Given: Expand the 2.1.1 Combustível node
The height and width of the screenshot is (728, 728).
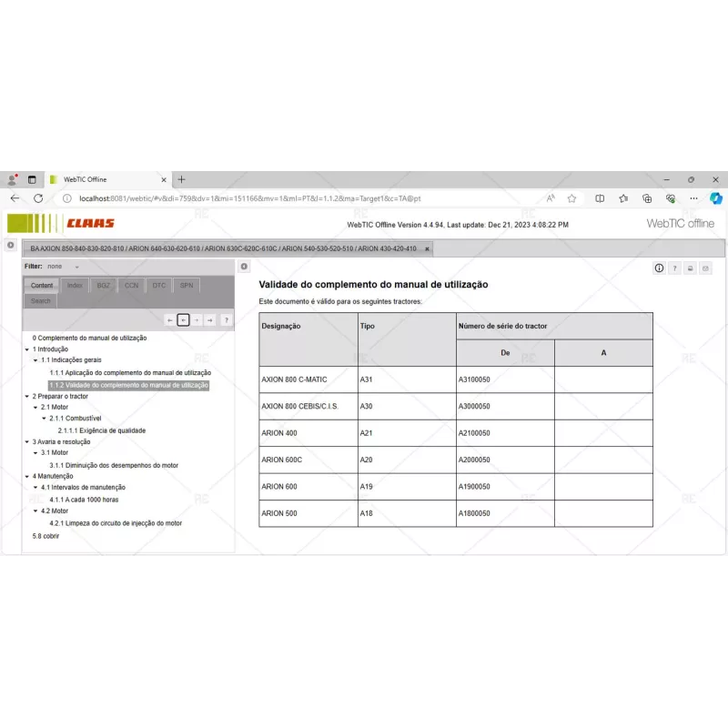Looking at the screenshot, I should point(45,418).
